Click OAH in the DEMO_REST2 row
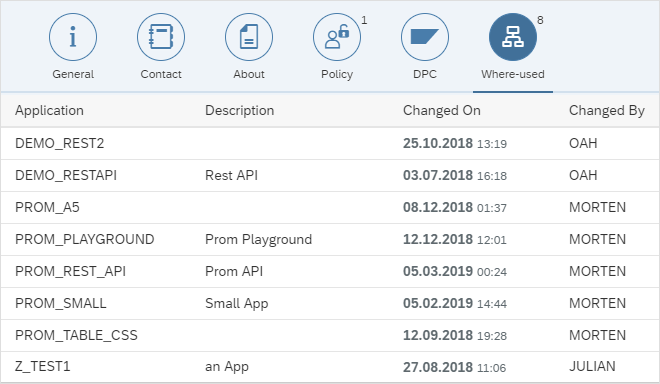The width and height of the screenshot is (660, 384). [583, 143]
